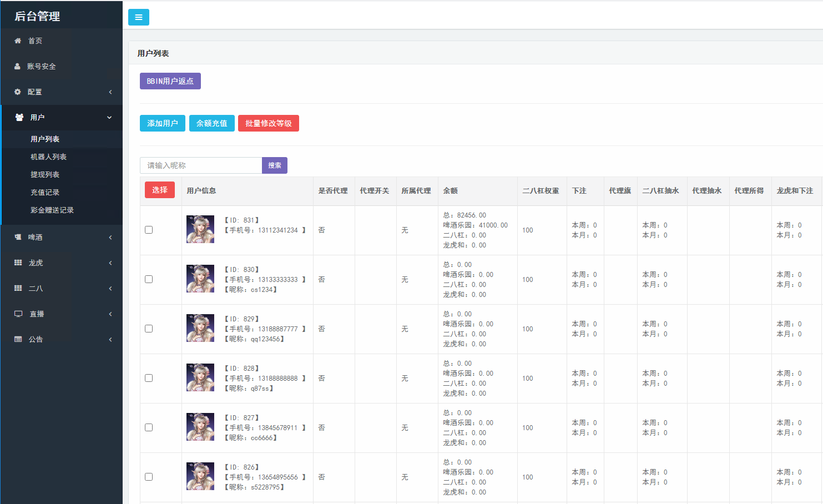
Task: Click the hamburger menu toggle button
Action: pyautogui.click(x=139, y=17)
